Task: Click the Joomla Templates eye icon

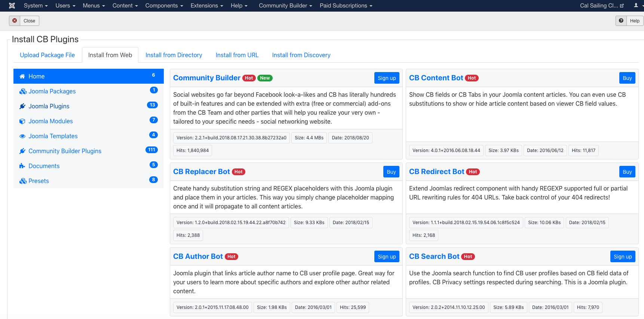Action: (x=22, y=136)
